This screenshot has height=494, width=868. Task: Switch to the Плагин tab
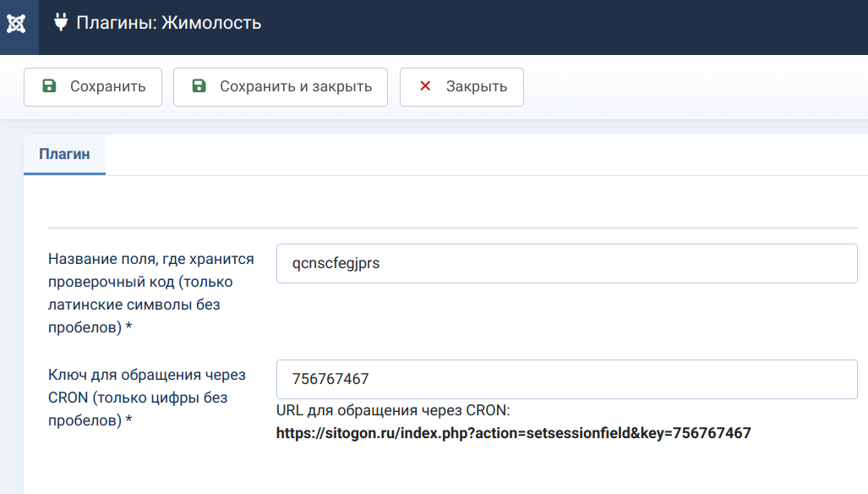[64, 155]
